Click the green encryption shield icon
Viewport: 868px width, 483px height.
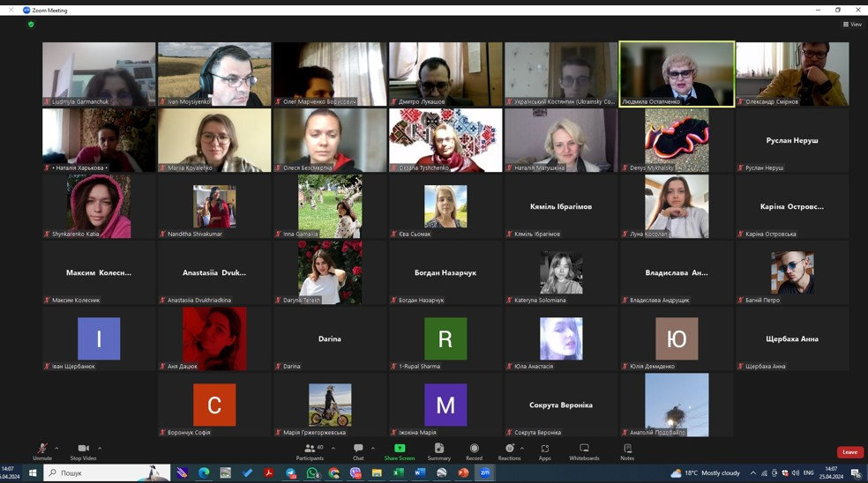tap(31, 25)
